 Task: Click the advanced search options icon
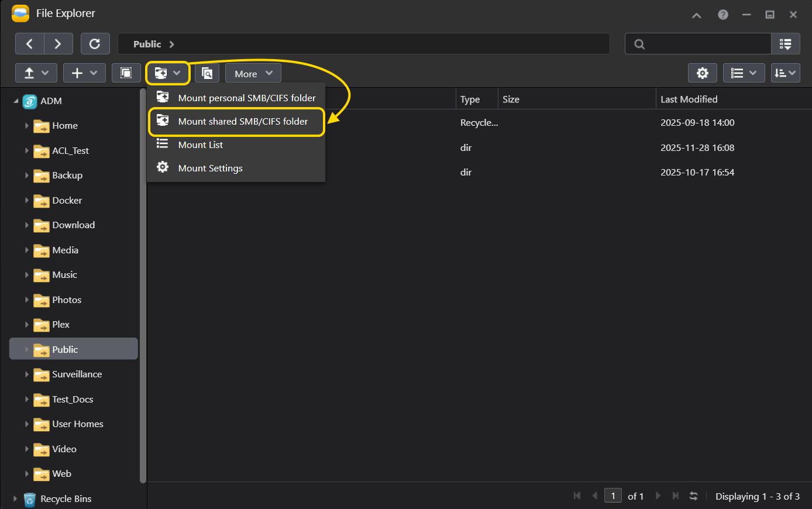tap(785, 44)
